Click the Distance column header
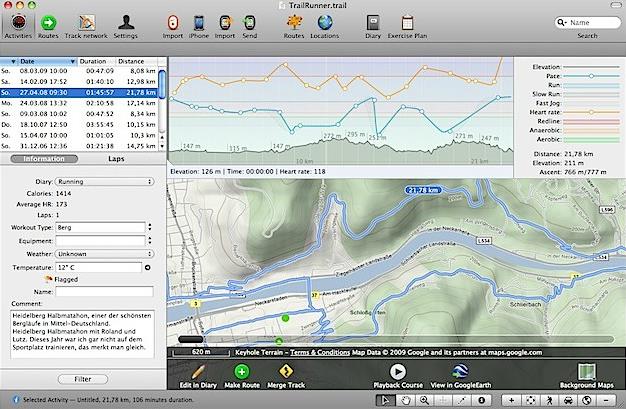This screenshot has height=409, width=626. point(137,61)
